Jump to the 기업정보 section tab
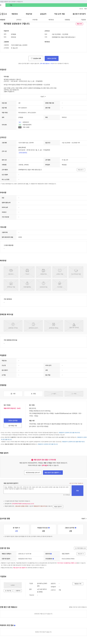The image size is (87, 644). coord(83,20)
